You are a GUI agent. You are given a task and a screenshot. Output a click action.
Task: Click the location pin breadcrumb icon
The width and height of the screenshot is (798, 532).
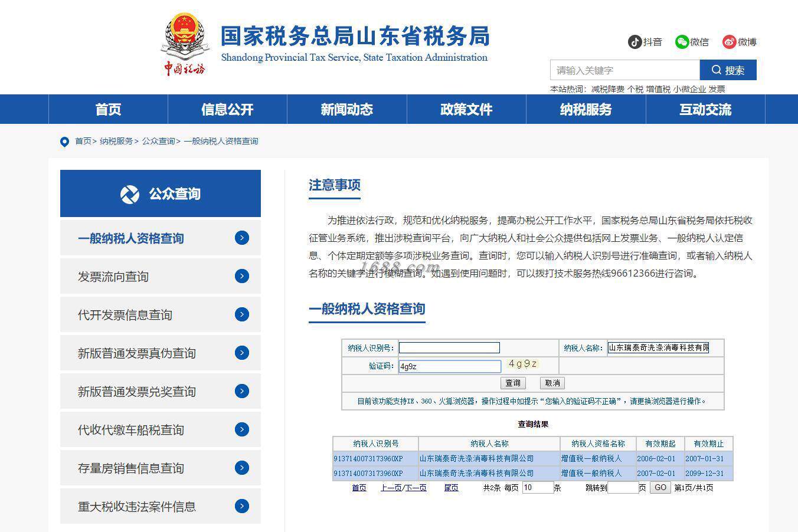coord(65,142)
